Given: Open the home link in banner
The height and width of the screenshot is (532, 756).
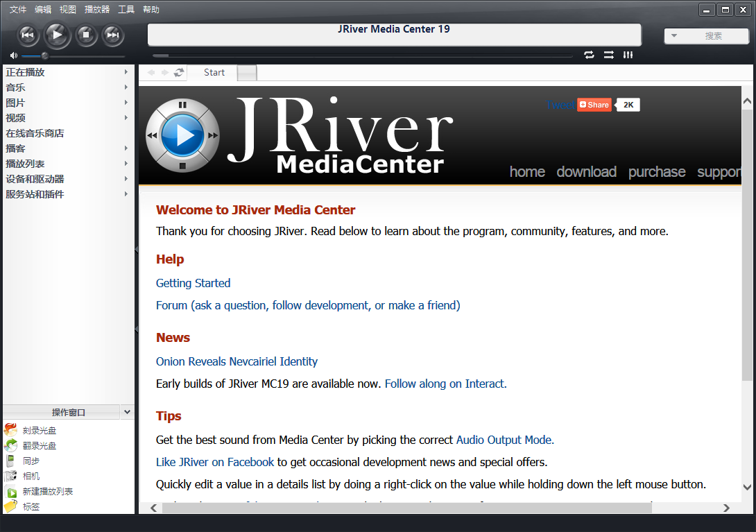Looking at the screenshot, I should (x=527, y=172).
